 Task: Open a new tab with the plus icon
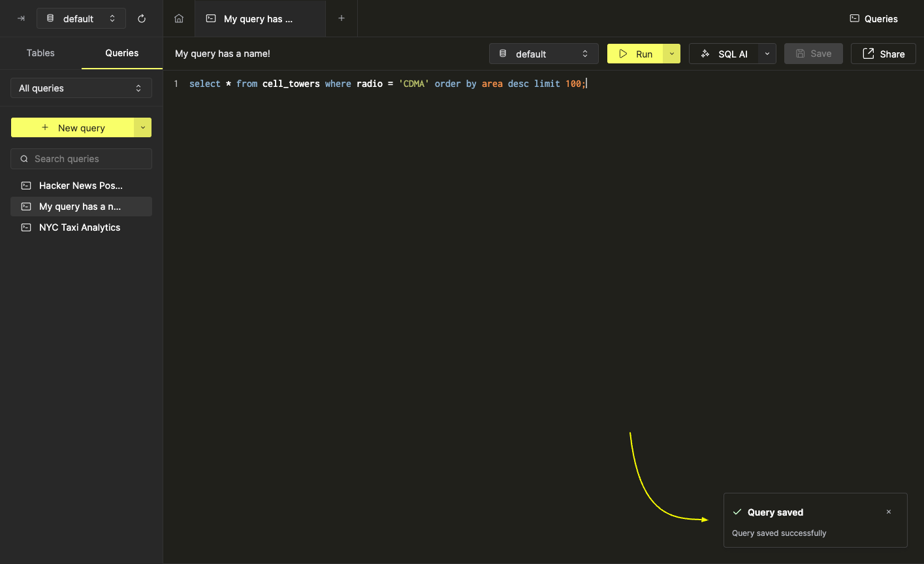click(341, 18)
